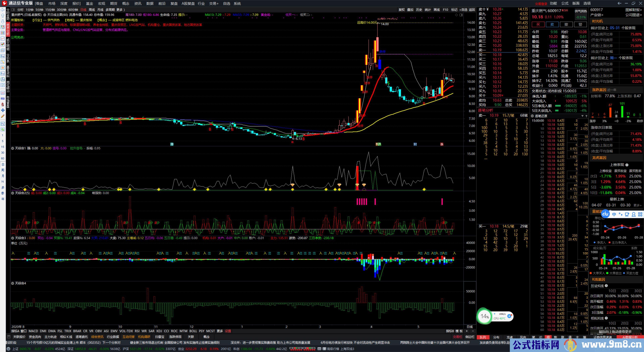644x352 pixels.
Task: Click the down arrow icon in left sidebar
Action: pos(3,21)
